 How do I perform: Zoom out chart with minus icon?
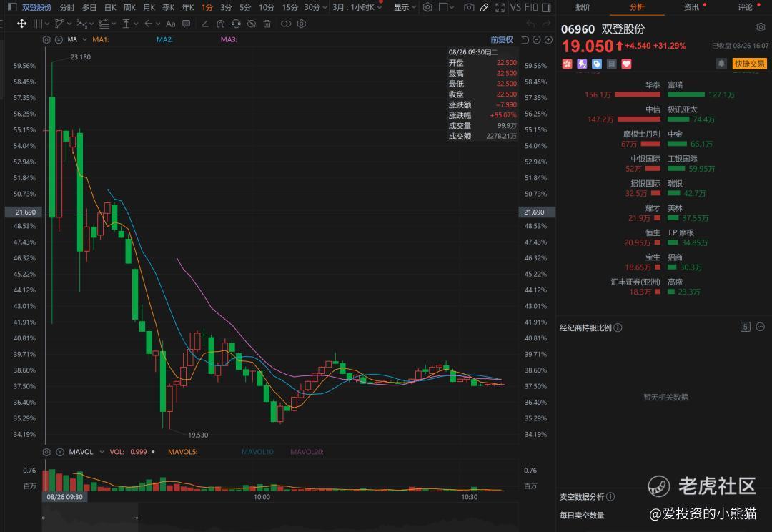(x=537, y=40)
